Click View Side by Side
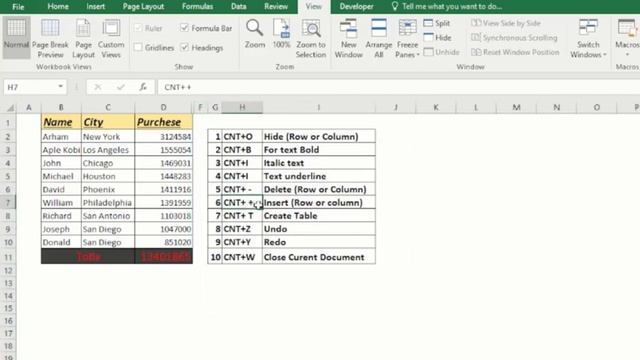 [506, 23]
